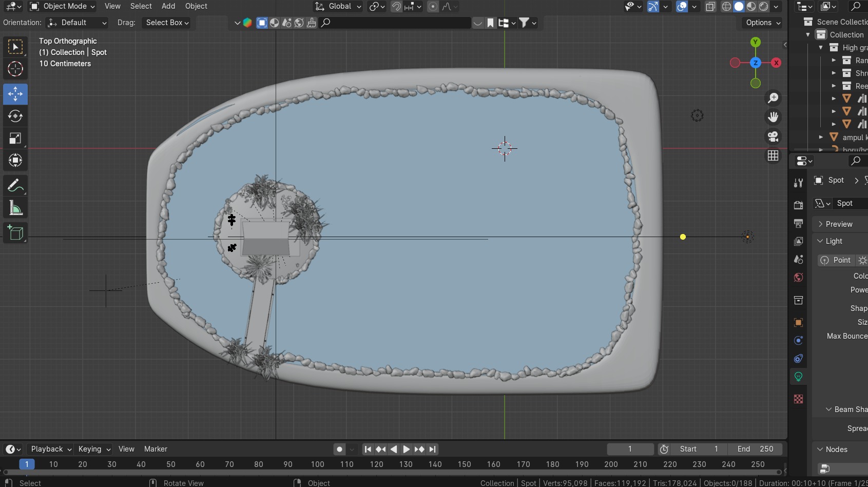Viewport: 868px width, 487px height.
Task: Switch to wireframe shading
Action: (x=726, y=7)
